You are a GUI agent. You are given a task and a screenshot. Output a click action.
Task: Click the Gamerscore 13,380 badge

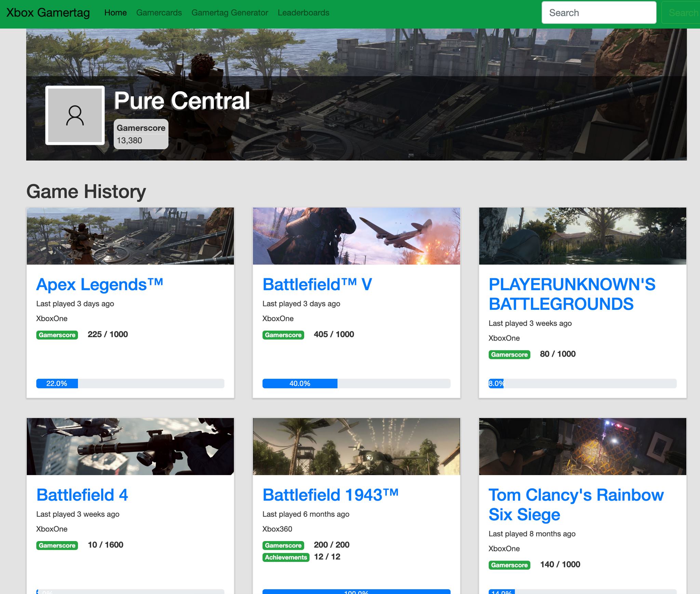[141, 134]
